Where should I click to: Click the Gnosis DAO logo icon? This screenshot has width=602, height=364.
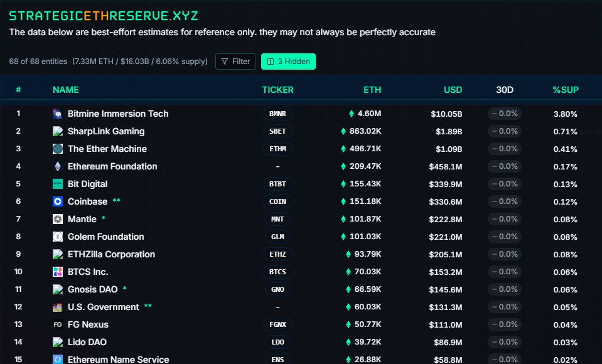click(58, 289)
